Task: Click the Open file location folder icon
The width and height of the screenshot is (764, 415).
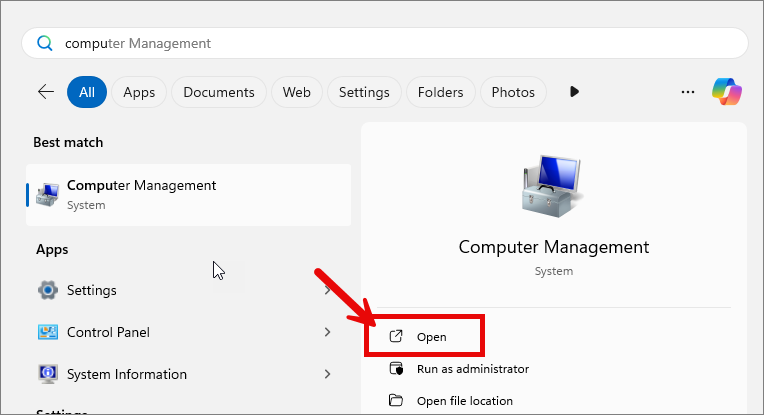Action: pos(396,400)
